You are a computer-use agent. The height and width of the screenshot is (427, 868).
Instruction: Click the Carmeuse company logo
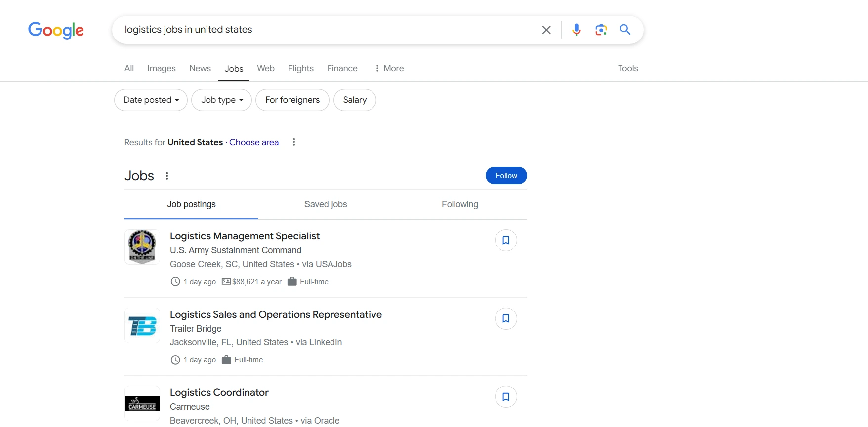[x=142, y=403]
